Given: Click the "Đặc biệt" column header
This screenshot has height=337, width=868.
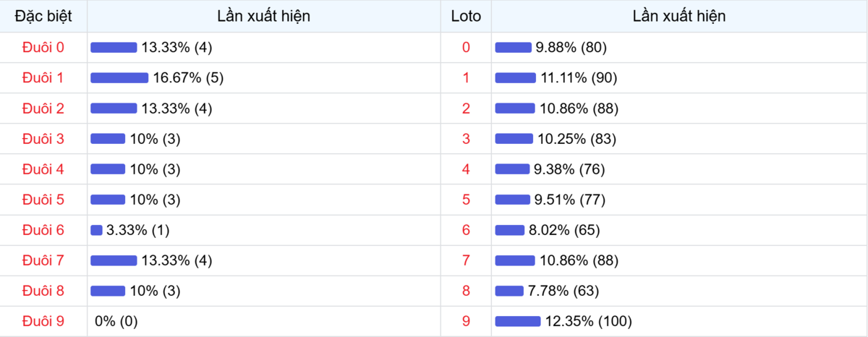Looking at the screenshot, I should (x=43, y=16).
